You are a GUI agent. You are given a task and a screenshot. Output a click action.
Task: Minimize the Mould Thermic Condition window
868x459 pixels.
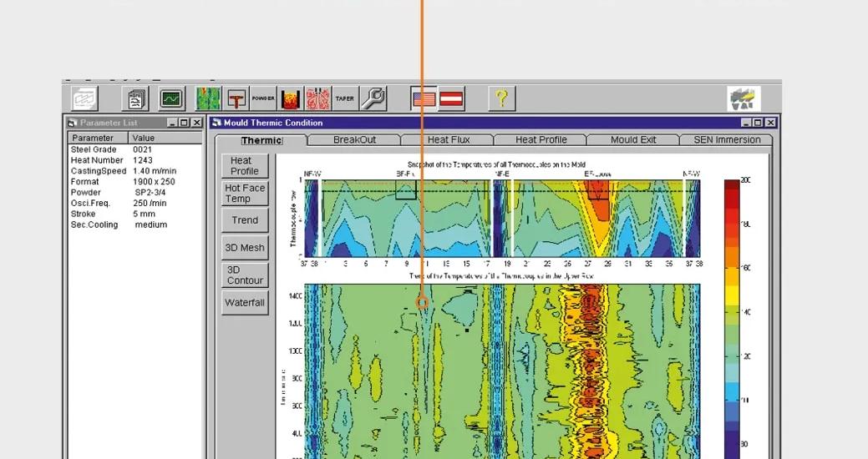click(x=746, y=123)
